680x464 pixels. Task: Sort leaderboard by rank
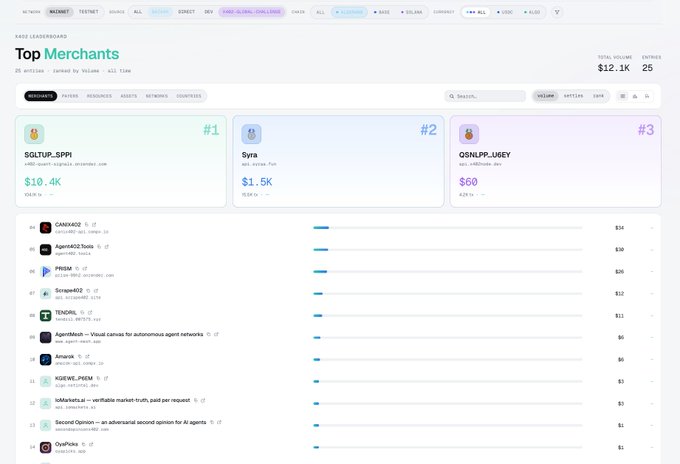tap(598, 96)
